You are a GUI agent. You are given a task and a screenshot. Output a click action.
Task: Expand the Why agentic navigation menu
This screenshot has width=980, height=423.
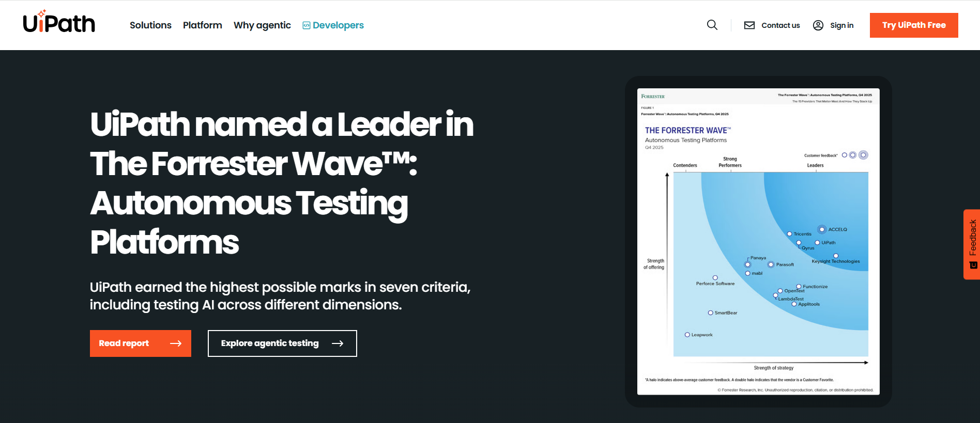262,25
